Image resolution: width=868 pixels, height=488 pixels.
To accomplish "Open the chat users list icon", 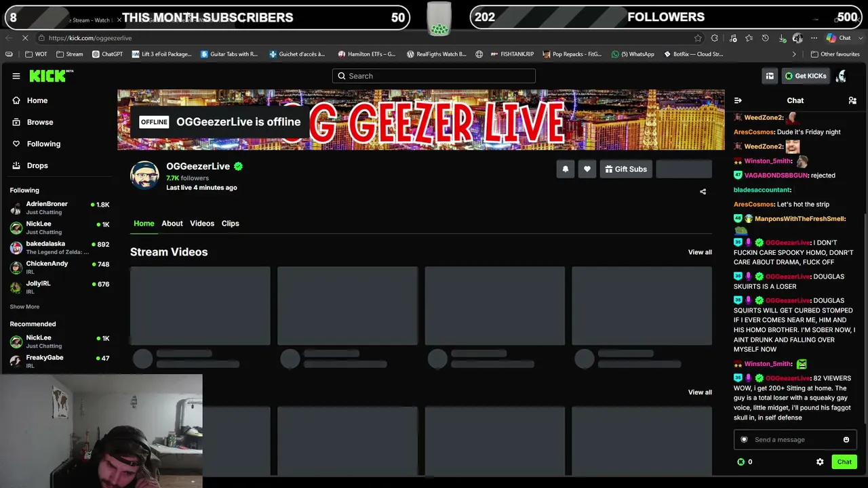I will [852, 100].
